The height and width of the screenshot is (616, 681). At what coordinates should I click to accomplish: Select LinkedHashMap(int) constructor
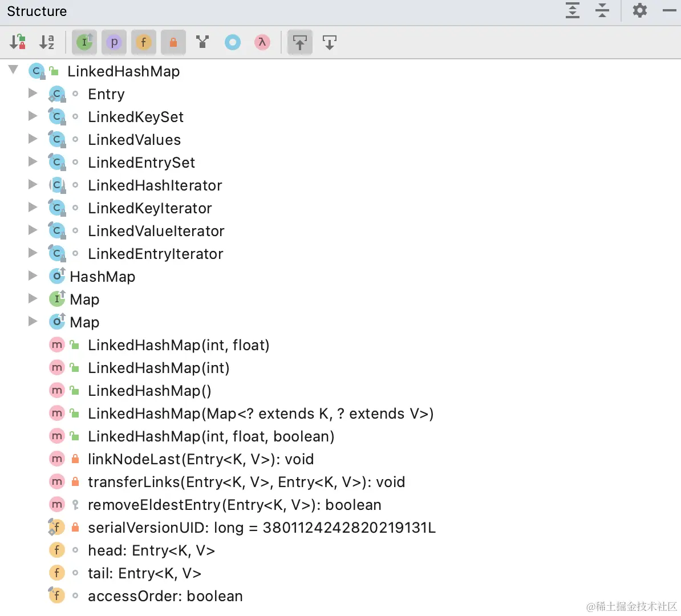coord(159,368)
